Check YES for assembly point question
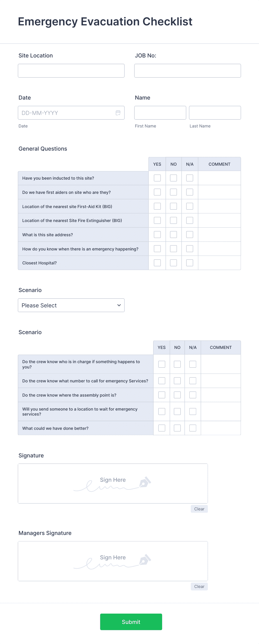 click(162, 395)
